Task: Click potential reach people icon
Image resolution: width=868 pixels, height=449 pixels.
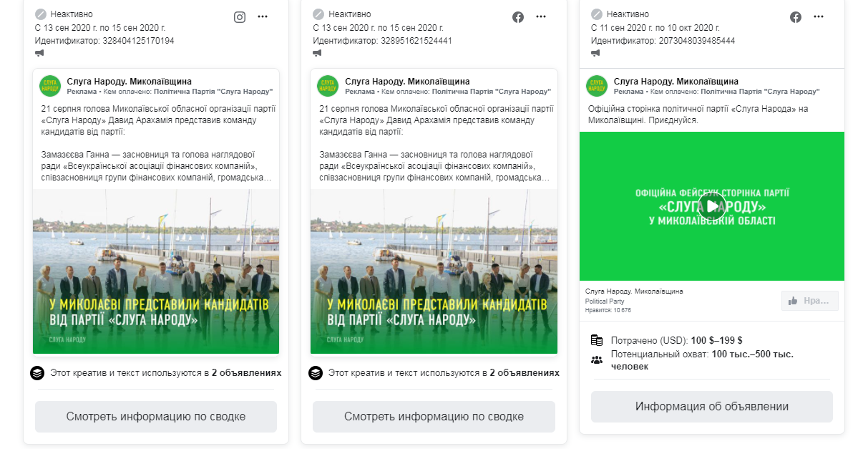Action: (x=597, y=359)
